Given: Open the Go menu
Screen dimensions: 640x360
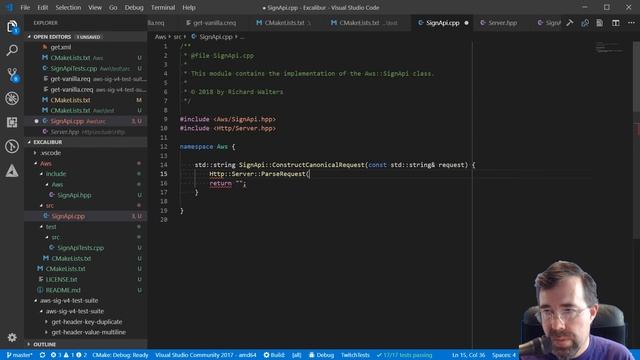Looking at the screenshot, I should click(x=113, y=7).
